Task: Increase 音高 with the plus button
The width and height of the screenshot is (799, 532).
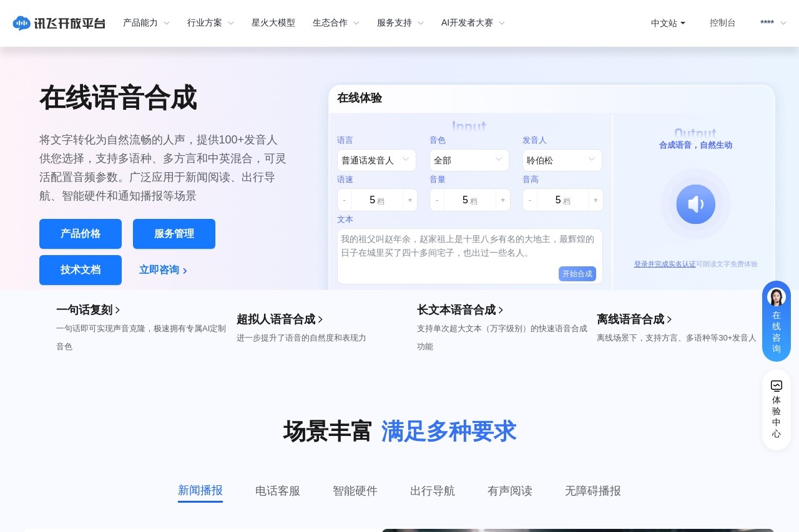Action: click(596, 200)
